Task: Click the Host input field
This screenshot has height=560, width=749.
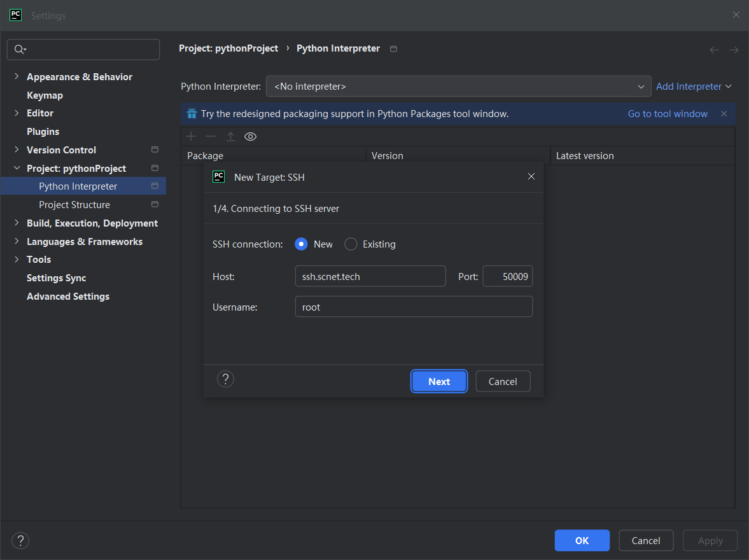Action: pyautogui.click(x=370, y=277)
